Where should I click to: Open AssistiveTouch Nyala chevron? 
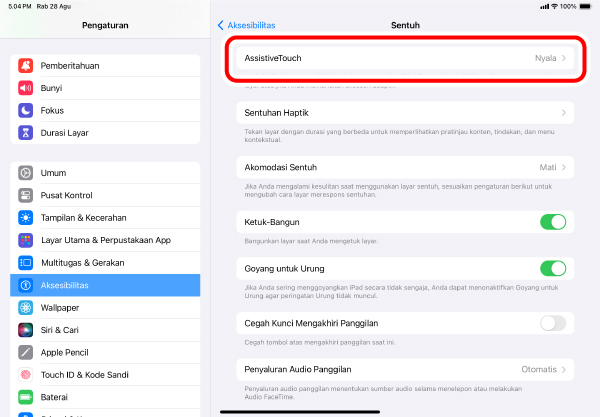[564, 58]
